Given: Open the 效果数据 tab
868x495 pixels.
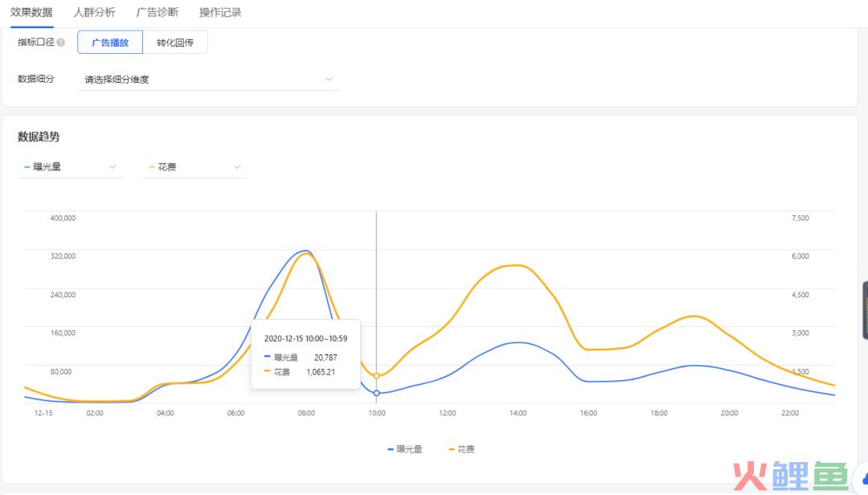Looking at the screenshot, I should click(31, 12).
